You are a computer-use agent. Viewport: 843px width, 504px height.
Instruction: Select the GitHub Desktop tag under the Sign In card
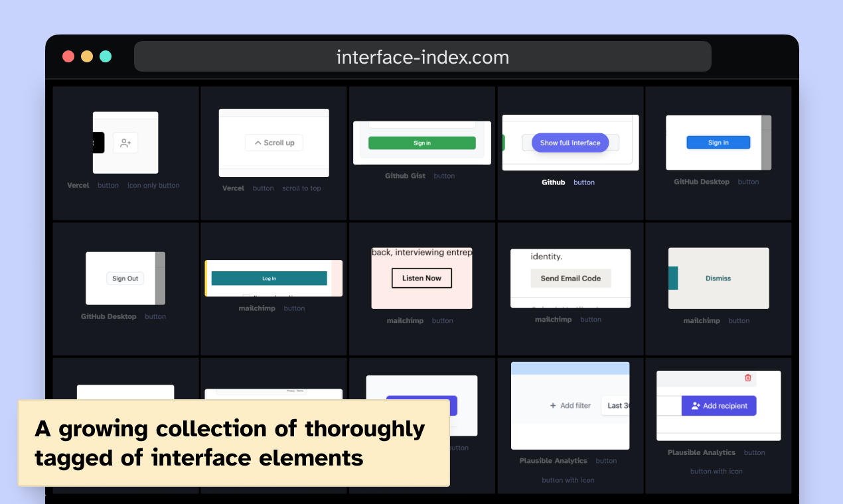pyautogui.click(x=702, y=182)
